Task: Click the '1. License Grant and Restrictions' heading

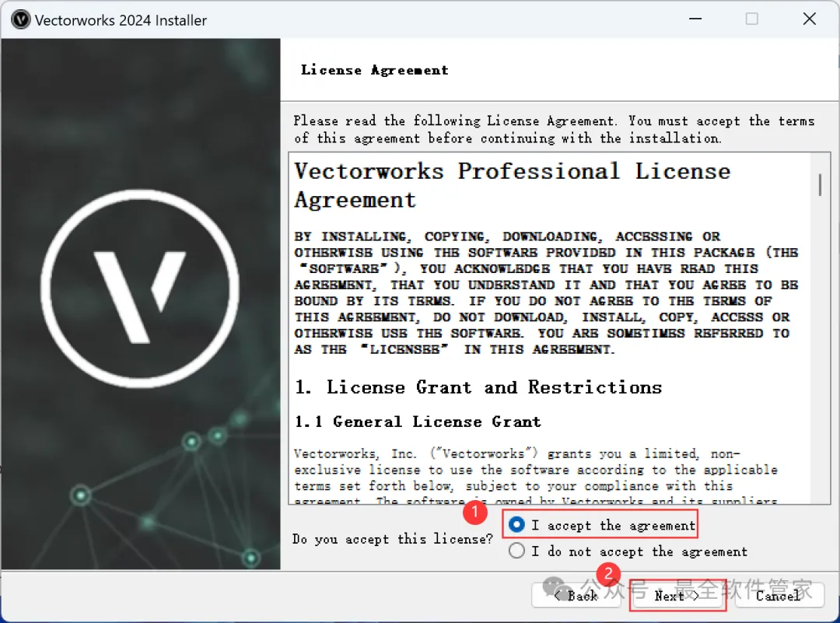Action: click(478, 387)
